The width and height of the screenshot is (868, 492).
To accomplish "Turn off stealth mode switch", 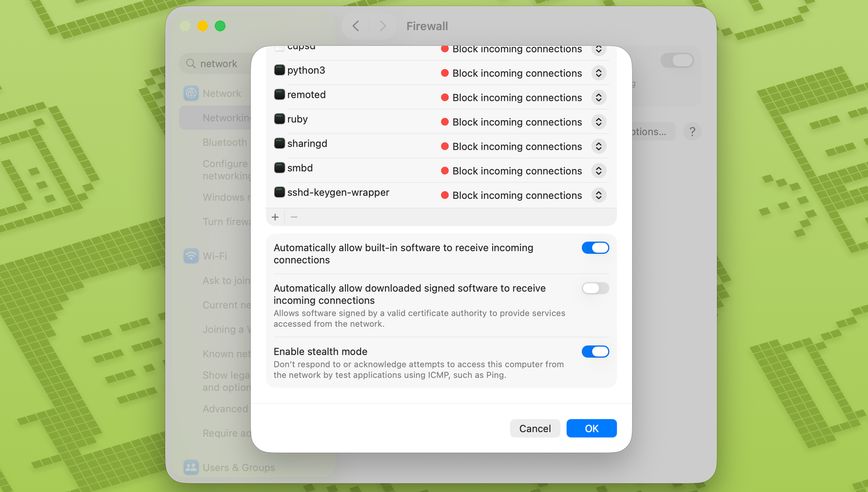I will click(595, 352).
